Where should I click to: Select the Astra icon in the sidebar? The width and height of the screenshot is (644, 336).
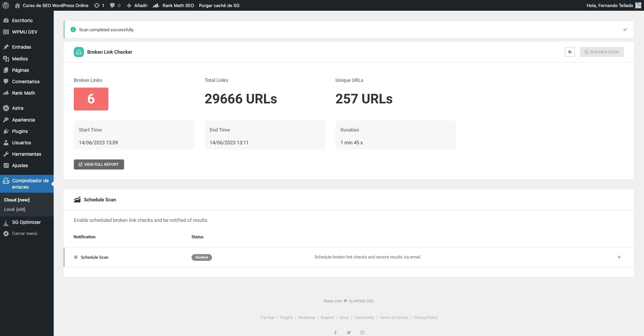coord(6,108)
